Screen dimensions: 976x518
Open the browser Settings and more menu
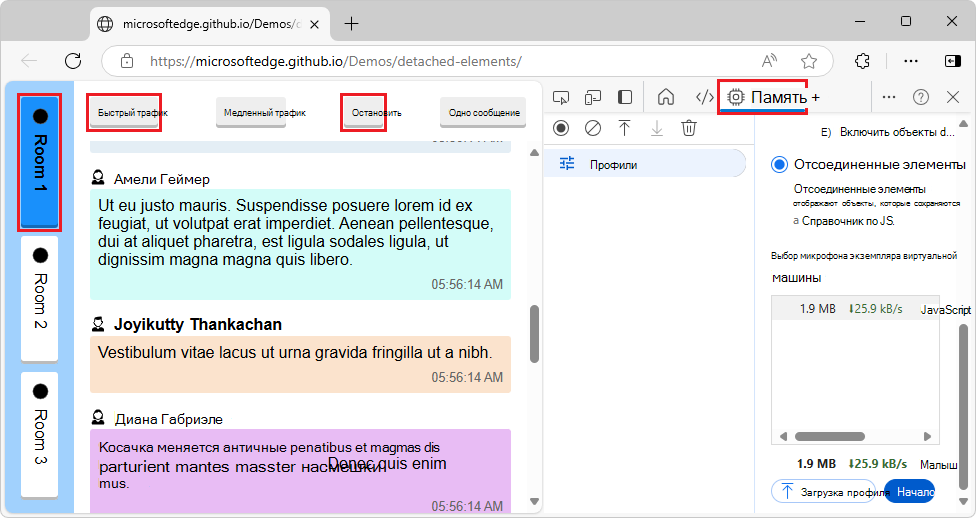(x=911, y=61)
